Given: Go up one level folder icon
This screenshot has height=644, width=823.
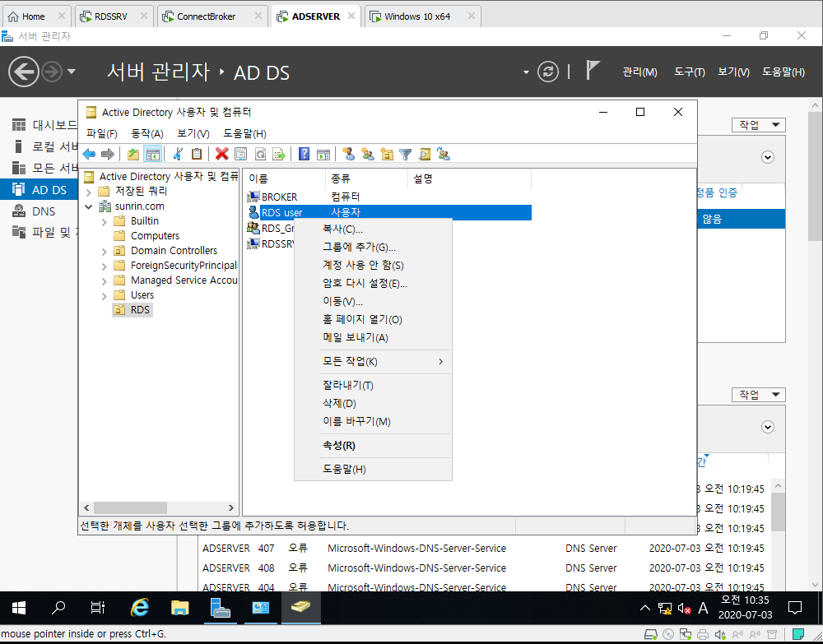Looking at the screenshot, I should (133, 154).
